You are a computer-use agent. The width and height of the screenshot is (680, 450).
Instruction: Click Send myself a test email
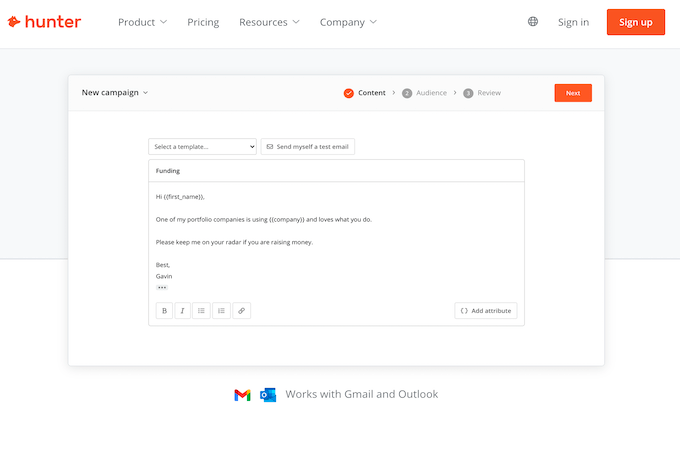tap(308, 147)
